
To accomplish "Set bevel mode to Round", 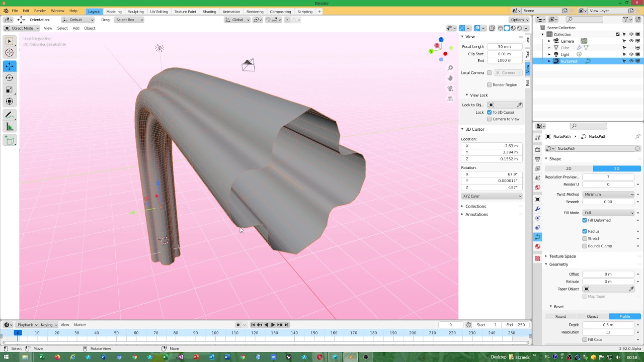I will coord(560,317).
